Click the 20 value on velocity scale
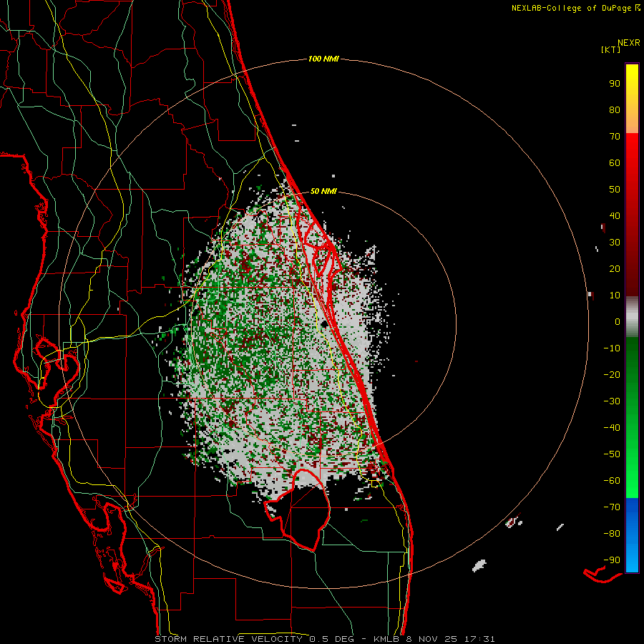 coord(615,269)
